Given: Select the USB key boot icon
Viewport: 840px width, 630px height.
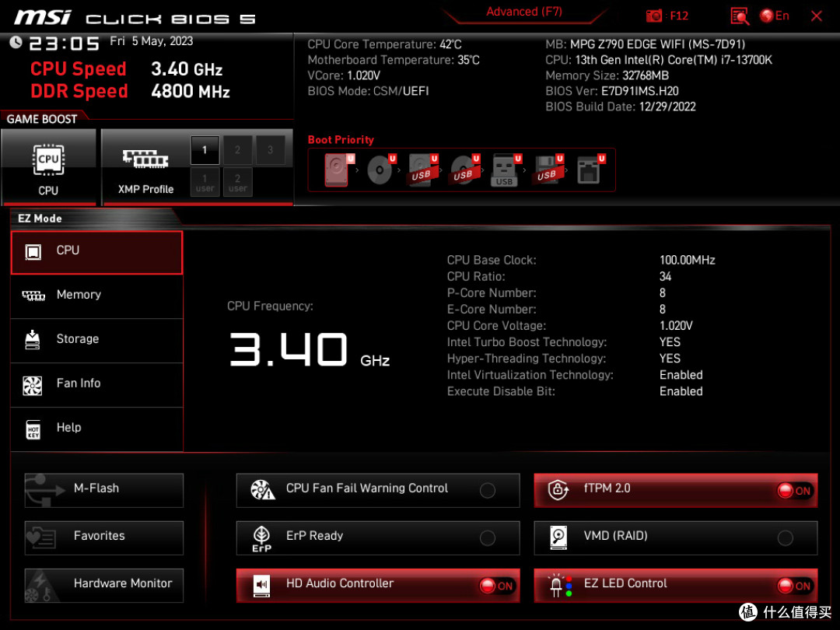Looking at the screenshot, I should [506, 170].
